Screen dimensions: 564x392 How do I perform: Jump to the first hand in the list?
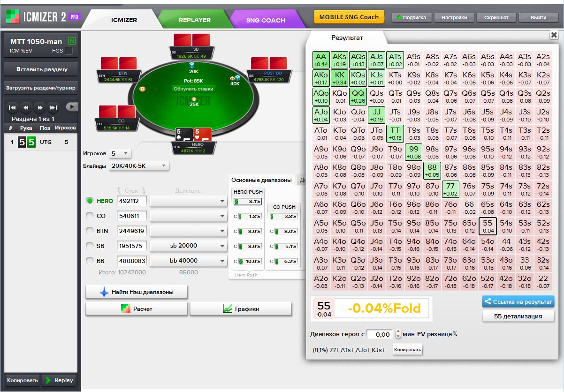pos(13,107)
